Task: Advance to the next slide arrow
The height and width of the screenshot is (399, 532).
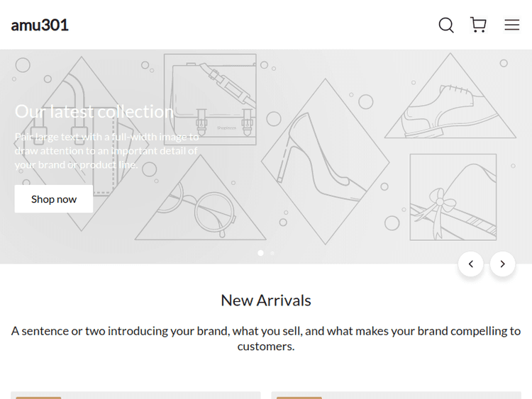Action: tap(503, 264)
